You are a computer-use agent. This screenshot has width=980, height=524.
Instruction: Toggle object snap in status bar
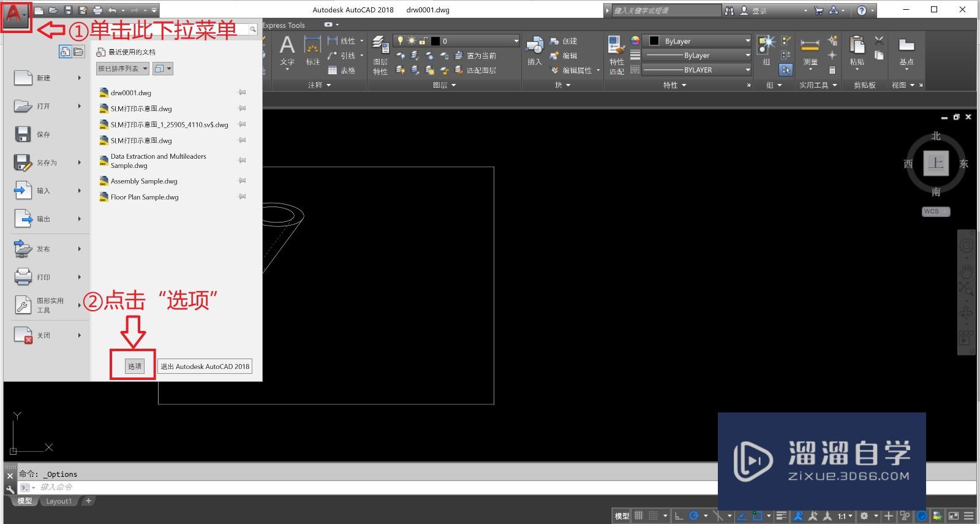pyautogui.click(x=757, y=516)
